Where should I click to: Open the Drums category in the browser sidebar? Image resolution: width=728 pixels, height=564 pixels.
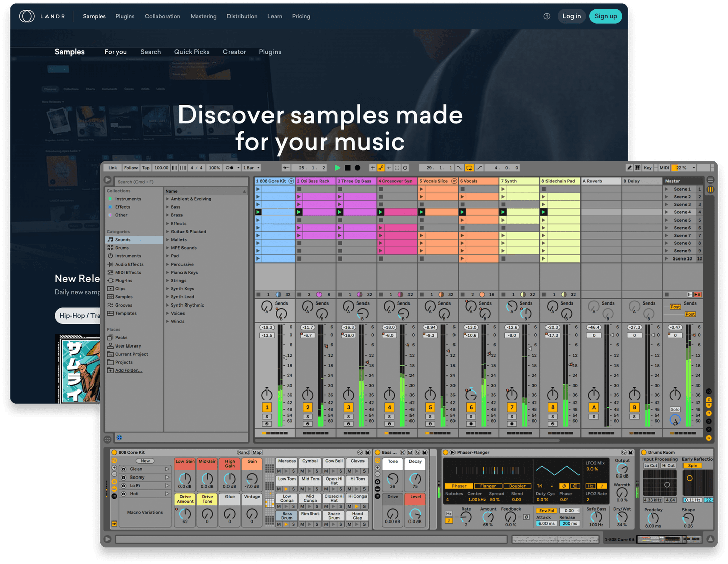(x=121, y=248)
